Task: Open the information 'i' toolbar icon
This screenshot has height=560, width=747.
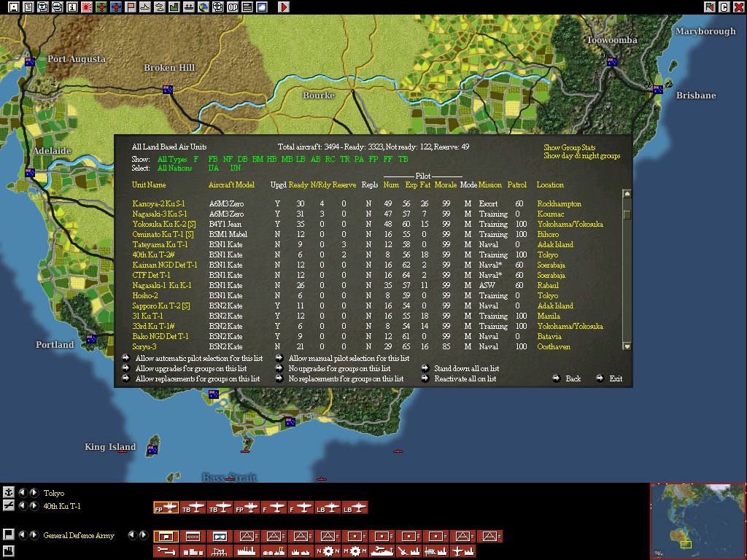Action: point(72,7)
